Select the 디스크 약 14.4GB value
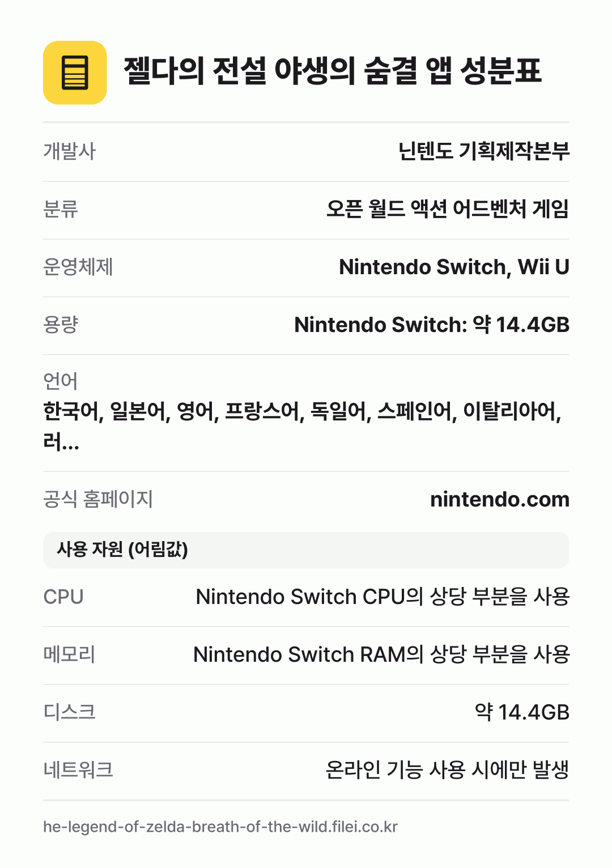The height and width of the screenshot is (868, 612). click(522, 712)
